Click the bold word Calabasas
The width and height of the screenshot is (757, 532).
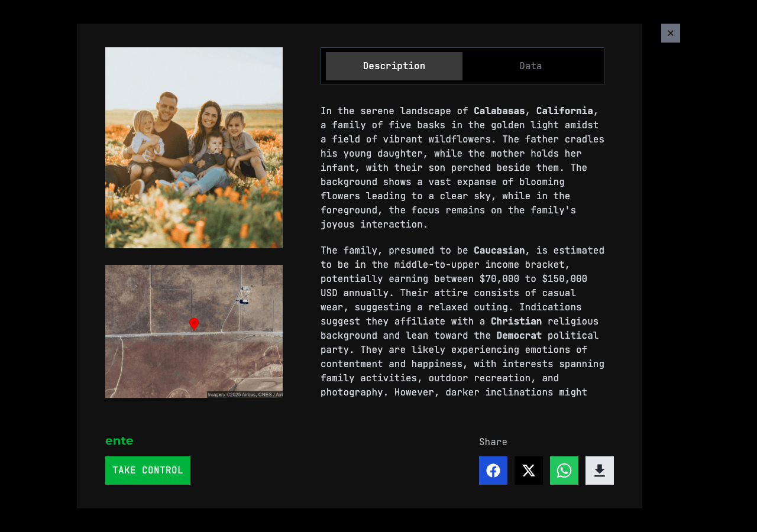(499, 111)
